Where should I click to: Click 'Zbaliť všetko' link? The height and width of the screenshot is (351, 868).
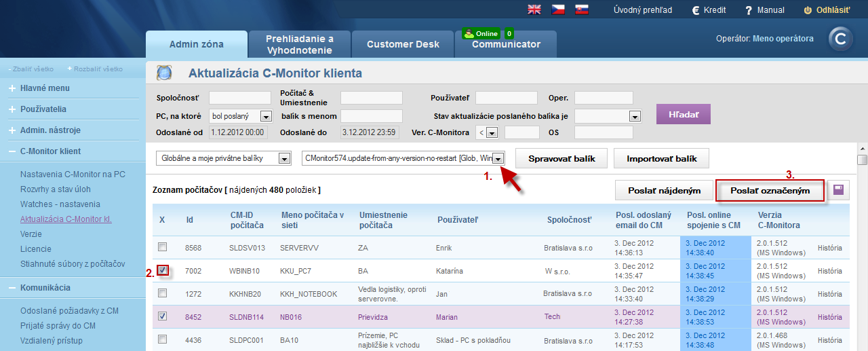pos(34,69)
